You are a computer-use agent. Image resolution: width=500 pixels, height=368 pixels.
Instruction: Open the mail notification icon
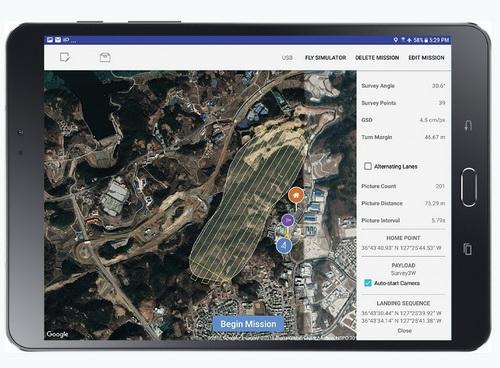58,40
